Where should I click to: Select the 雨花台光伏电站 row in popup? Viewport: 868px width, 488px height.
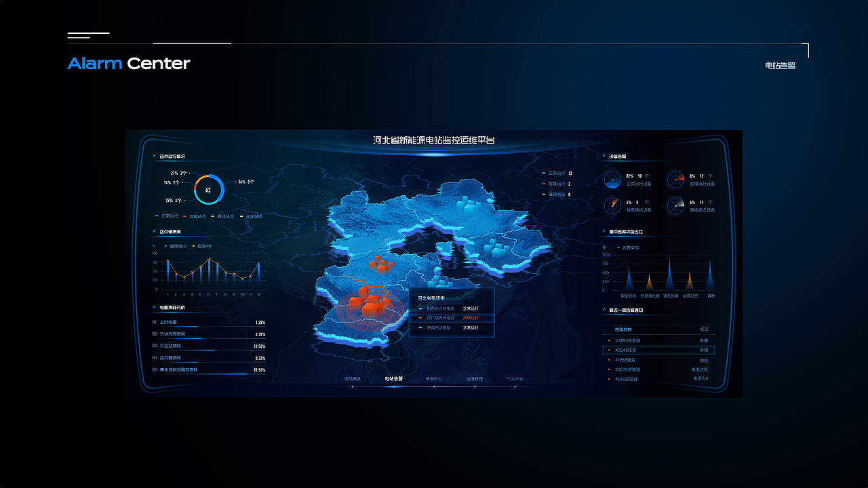point(452,308)
